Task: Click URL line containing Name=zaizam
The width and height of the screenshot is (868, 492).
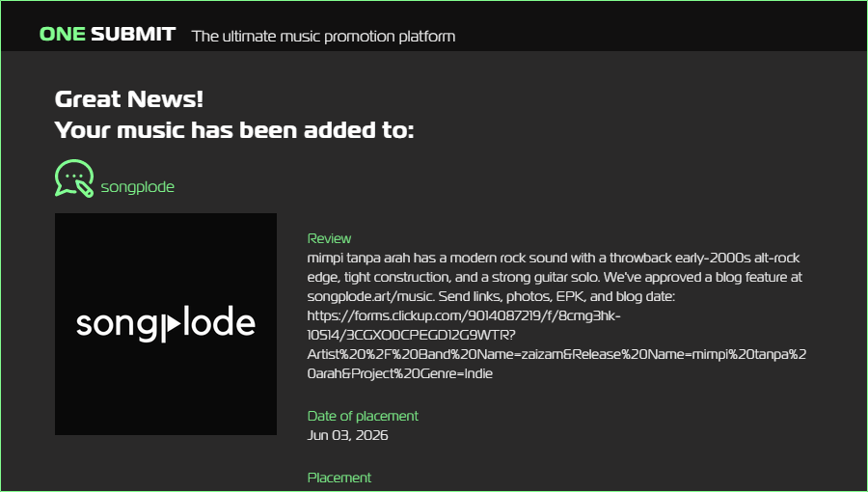Action: [x=556, y=354]
